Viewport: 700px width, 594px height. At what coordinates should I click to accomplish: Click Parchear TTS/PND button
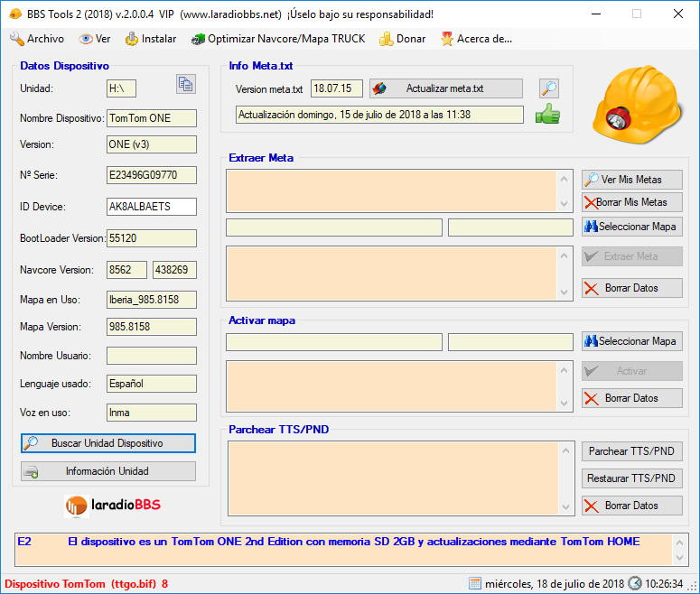coord(631,451)
